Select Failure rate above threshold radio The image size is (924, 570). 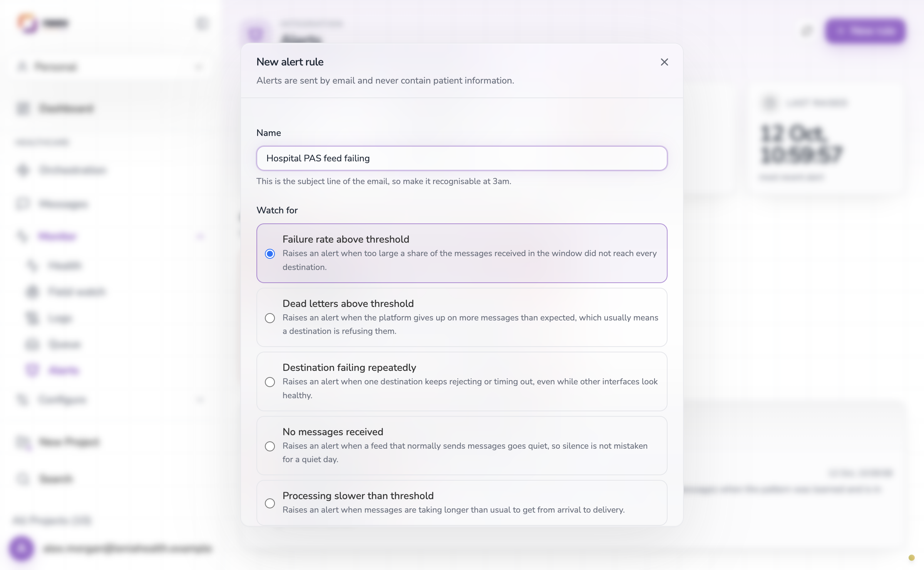click(x=270, y=254)
